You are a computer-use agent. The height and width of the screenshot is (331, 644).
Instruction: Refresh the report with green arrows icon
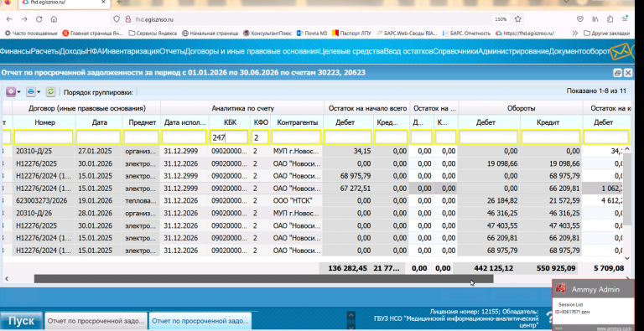(50, 92)
